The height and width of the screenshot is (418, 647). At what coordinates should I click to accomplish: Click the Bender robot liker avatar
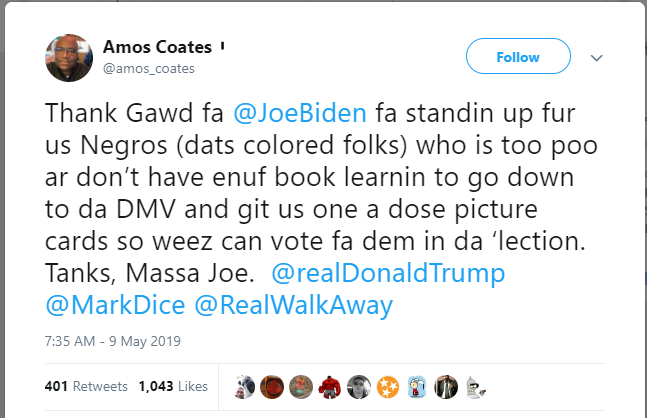point(476,386)
